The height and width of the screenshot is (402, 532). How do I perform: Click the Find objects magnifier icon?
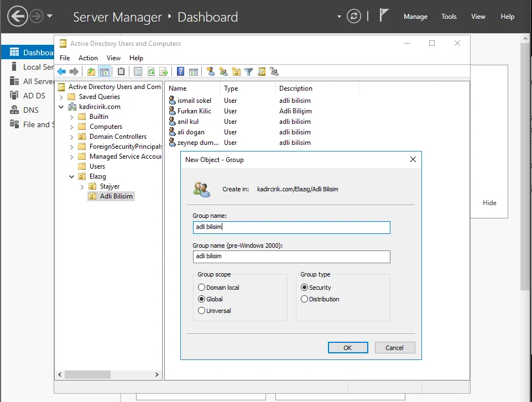tap(262, 71)
